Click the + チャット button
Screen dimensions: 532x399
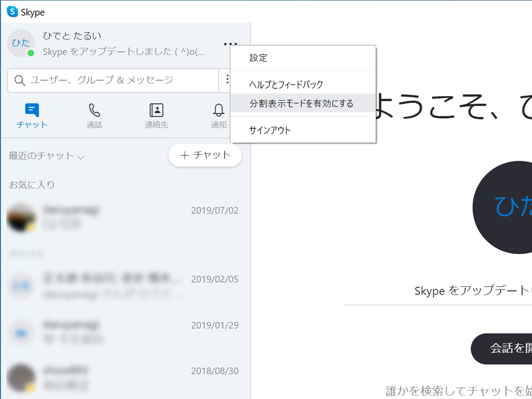pos(205,155)
